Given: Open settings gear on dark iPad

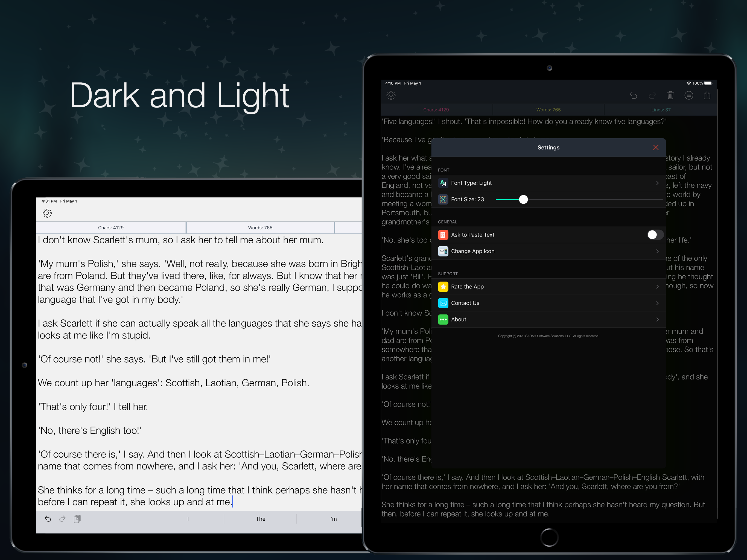Looking at the screenshot, I should [x=391, y=95].
